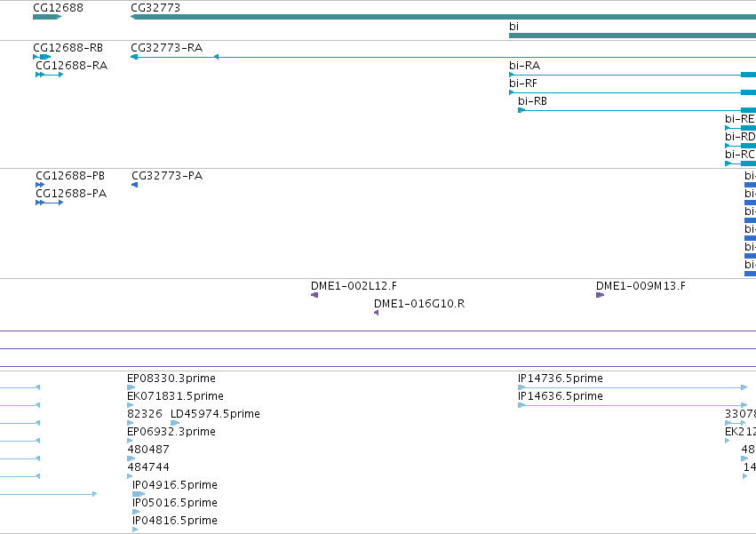This screenshot has width=756, height=534.
Task: Click the bi-RF transcript label
Action: [523, 84]
